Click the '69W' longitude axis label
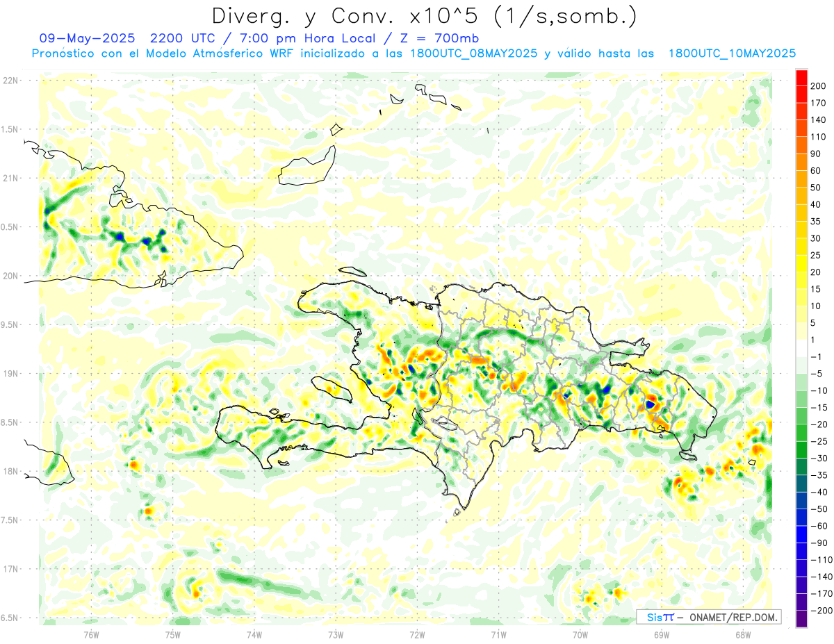834x644 pixels. (x=661, y=635)
